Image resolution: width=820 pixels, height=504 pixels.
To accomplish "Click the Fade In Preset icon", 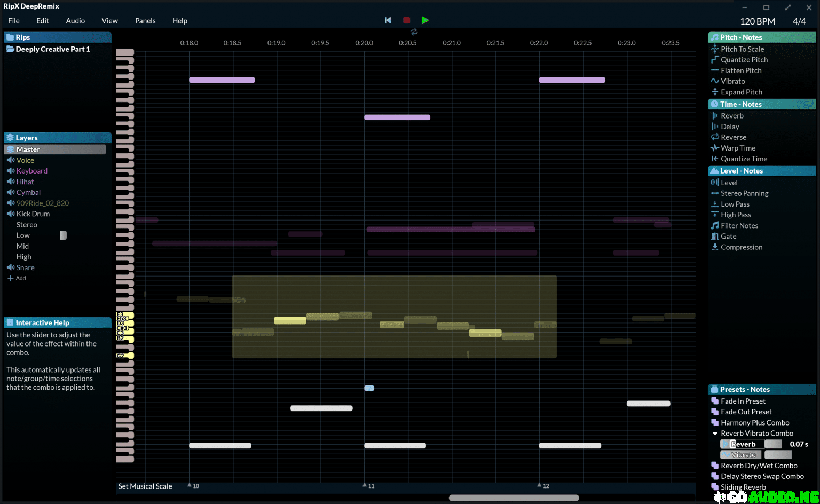I will pyautogui.click(x=715, y=401).
